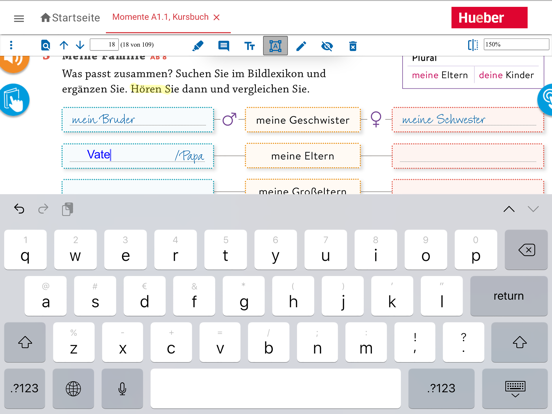
Task: Select the text size Tt tool
Action: pos(250,46)
